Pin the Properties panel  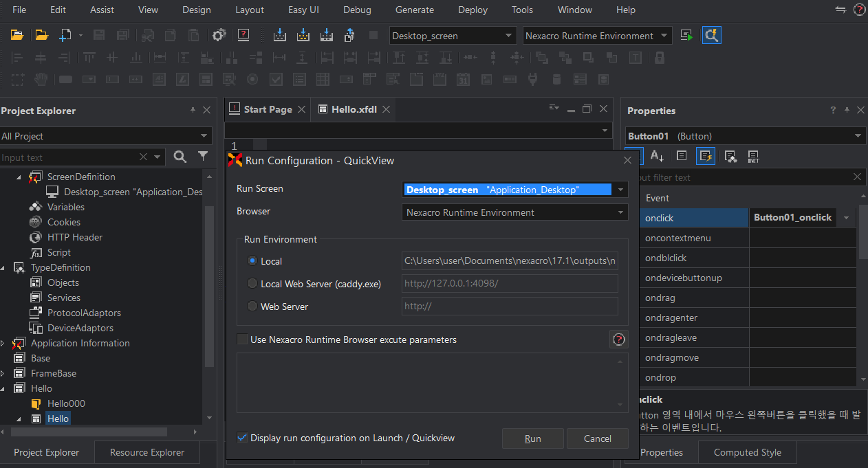coord(847,110)
